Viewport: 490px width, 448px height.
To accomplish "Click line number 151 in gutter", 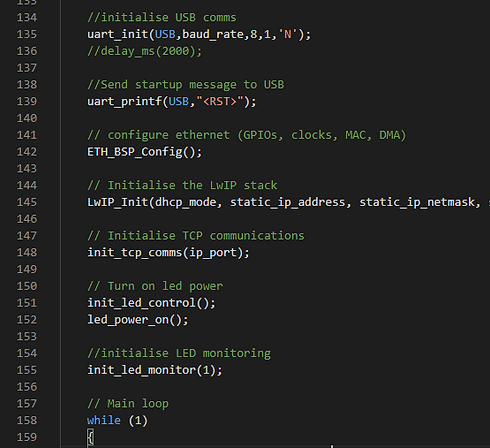I will pyautogui.click(x=27, y=303).
